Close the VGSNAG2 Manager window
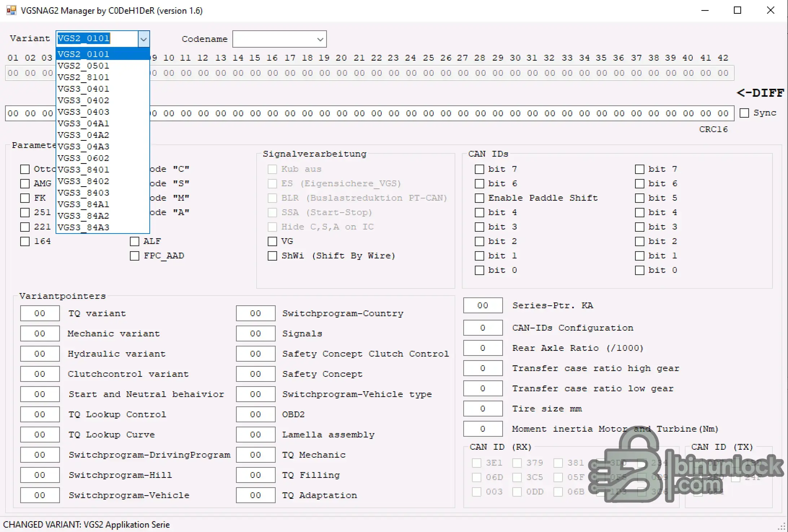Image resolution: width=788 pixels, height=532 pixels. coord(770,10)
